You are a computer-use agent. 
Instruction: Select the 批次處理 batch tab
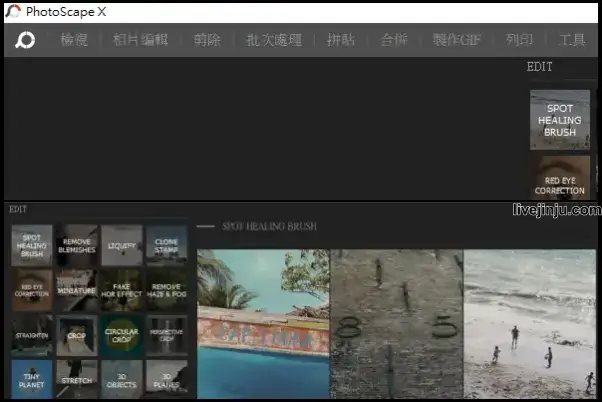[x=274, y=40]
